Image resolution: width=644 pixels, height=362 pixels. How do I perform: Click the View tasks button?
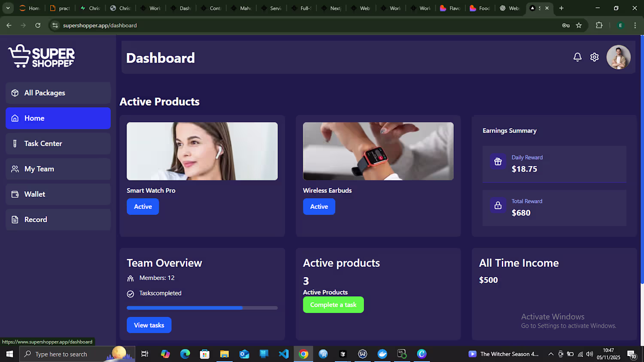[x=149, y=325]
